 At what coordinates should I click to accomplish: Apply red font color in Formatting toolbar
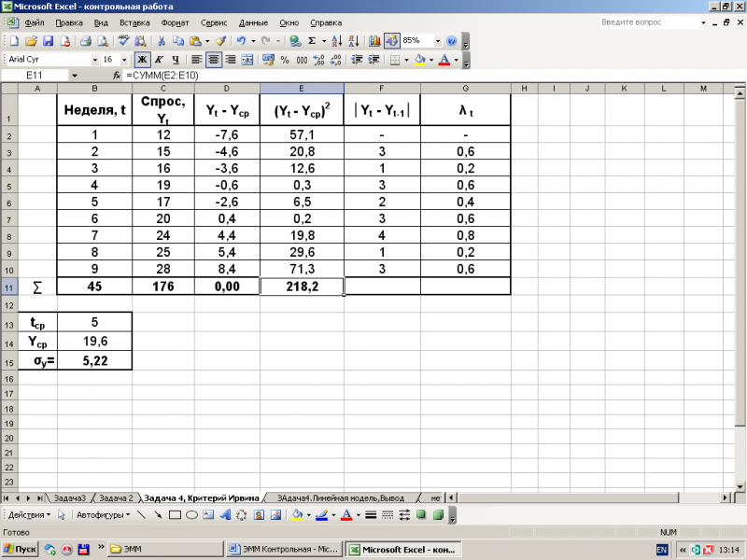pyautogui.click(x=444, y=60)
